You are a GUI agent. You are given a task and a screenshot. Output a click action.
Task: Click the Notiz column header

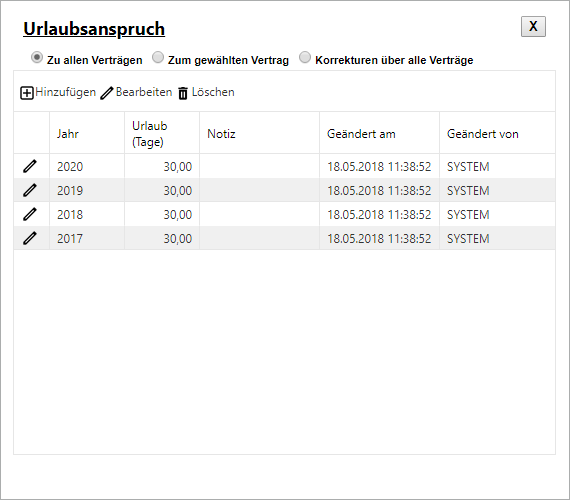click(x=259, y=133)
